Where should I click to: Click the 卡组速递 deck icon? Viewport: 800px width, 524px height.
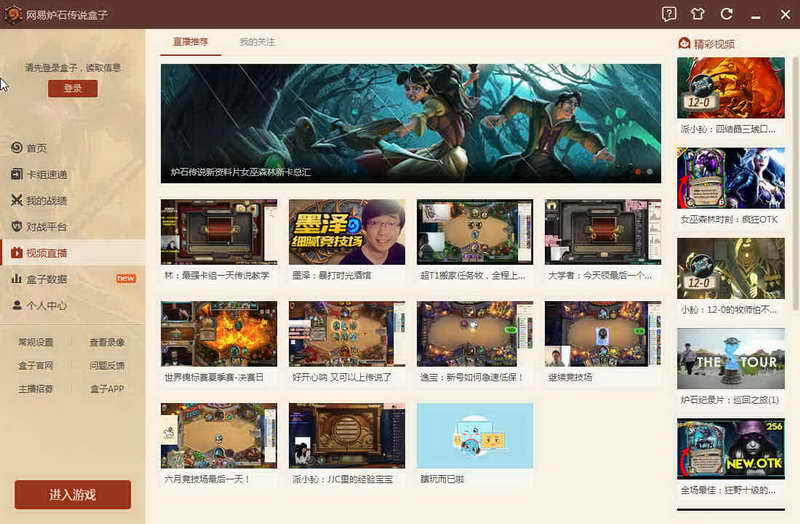tap(16, 174)
